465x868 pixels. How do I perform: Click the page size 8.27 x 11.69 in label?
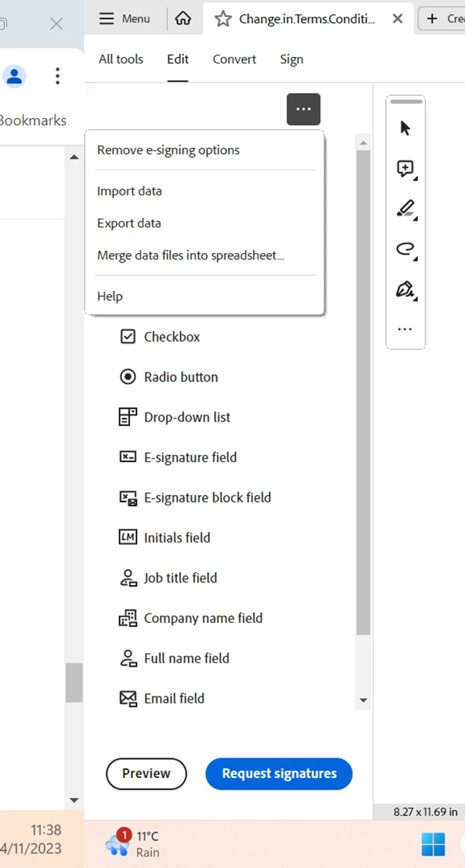pos(426,812)
